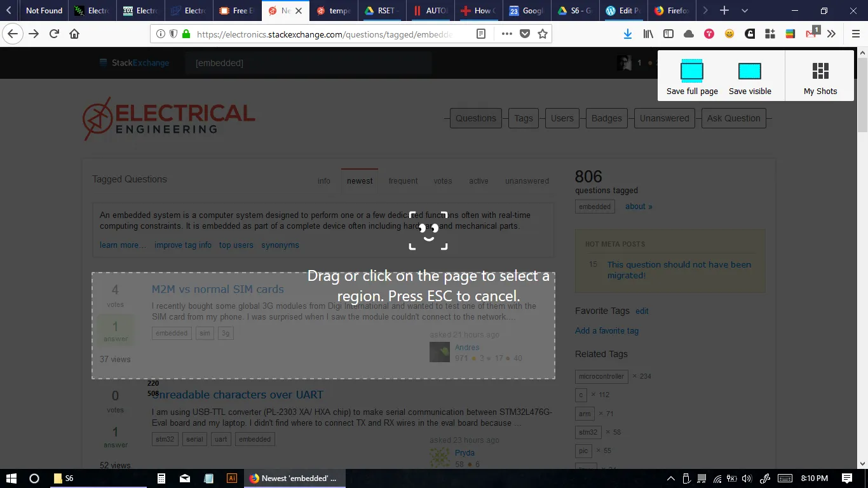Toggle the bookmark star in address bar
This screenshot has height=488, width=868.
[x=543, y=34]
